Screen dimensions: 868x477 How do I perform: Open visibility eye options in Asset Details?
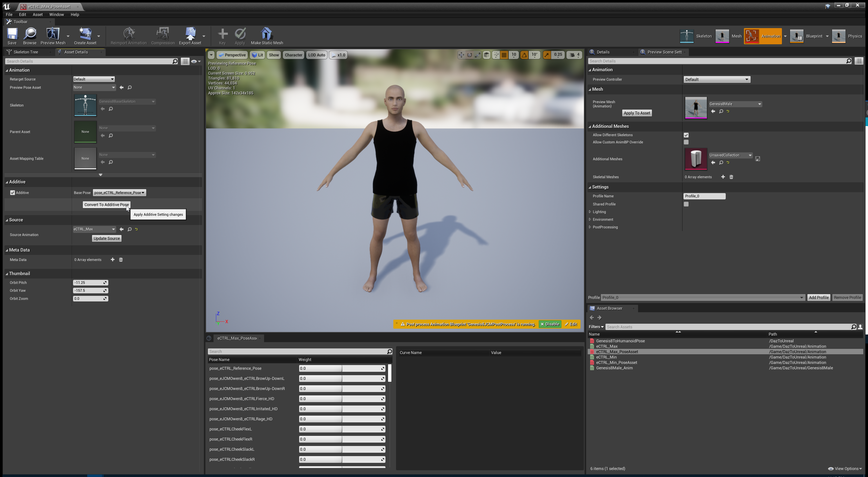[x=196, y=61]
